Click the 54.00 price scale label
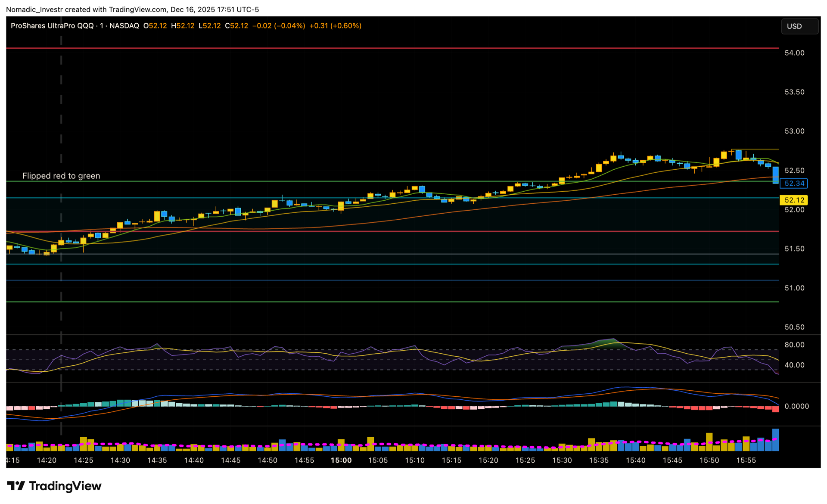This screenshot has height=504, width=827. (794, 53)
